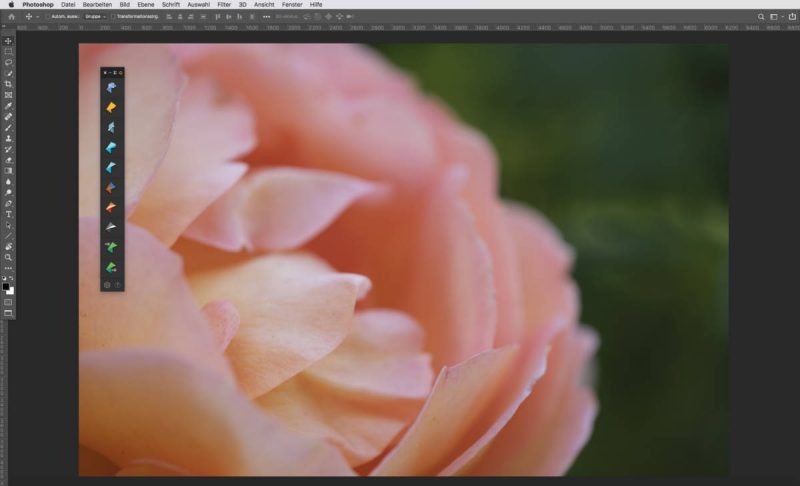This screenshot has width=800, height=486.
Task: Open three-dot align options in options bar
Action: tap(266, 17)
